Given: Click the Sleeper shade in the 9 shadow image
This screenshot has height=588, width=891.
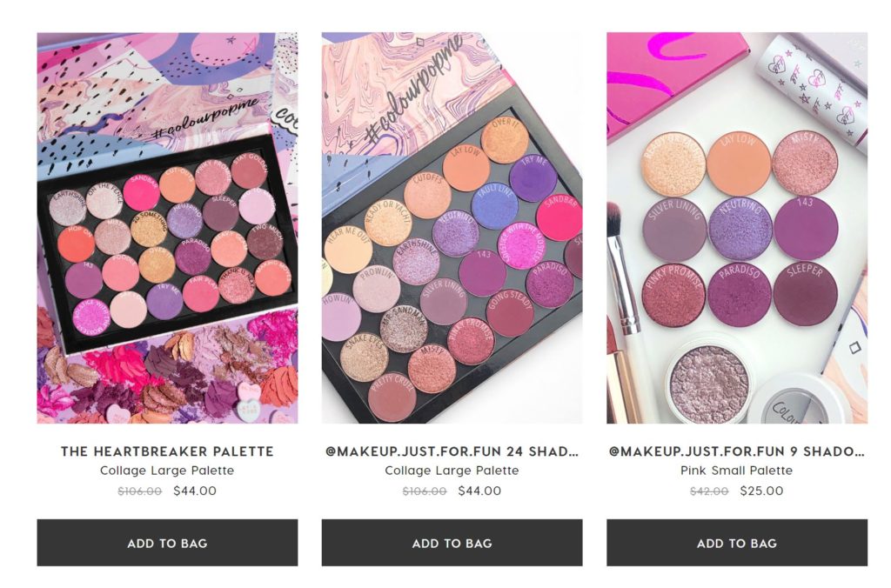Looking at the screenshot, I should point(805,293).
